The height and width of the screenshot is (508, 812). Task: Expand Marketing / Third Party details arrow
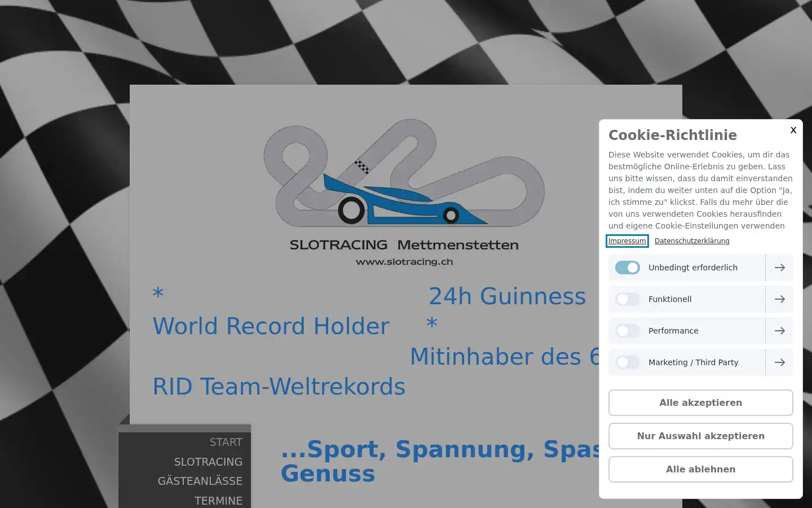(x=779, y=362)
